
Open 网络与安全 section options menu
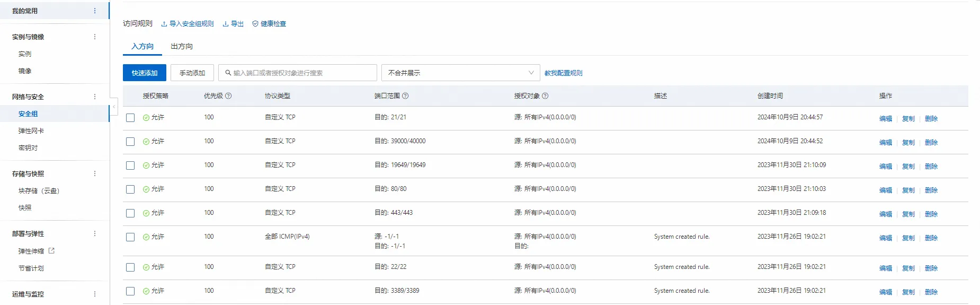click(95, 97)
